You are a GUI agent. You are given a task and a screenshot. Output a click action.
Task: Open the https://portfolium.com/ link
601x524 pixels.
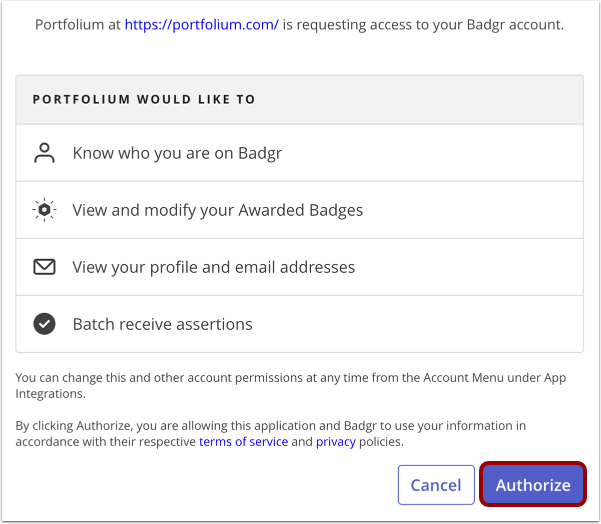pyautogui.click(x=202, y=25)
